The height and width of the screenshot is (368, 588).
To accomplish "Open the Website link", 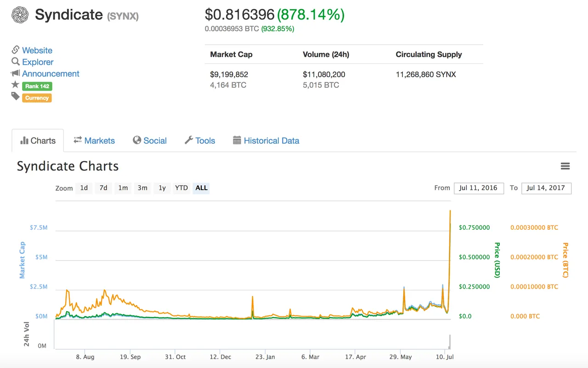I will pos(37,51).
